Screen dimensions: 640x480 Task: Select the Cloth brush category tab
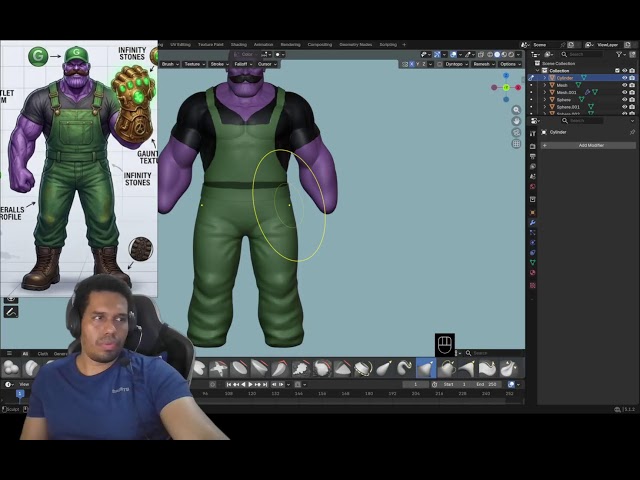click(42, 354)
